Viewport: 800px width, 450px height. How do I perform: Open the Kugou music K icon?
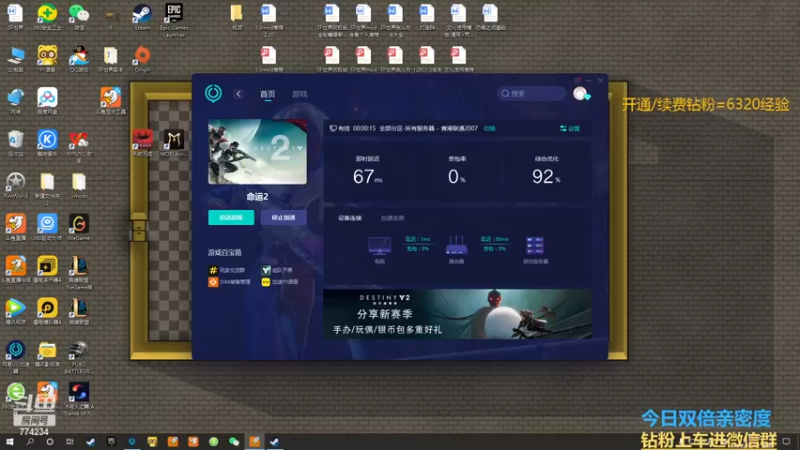[x=47, y=143]
